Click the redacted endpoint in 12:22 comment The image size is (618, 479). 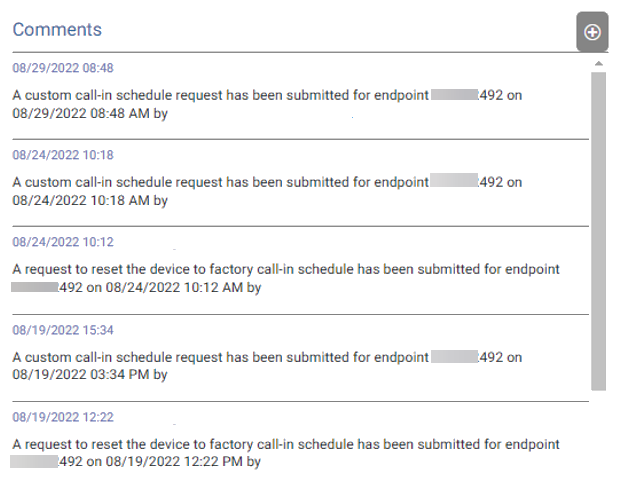(34, 462)
